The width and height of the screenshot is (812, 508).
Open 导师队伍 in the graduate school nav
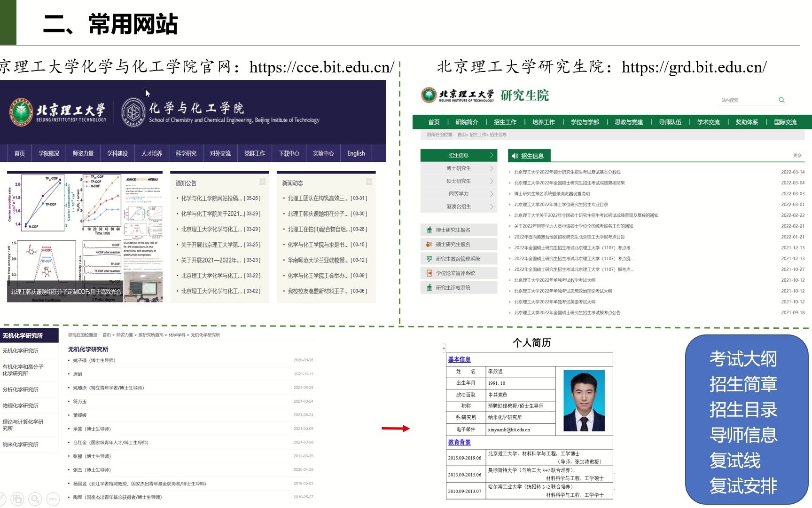(x=670, y=122)
